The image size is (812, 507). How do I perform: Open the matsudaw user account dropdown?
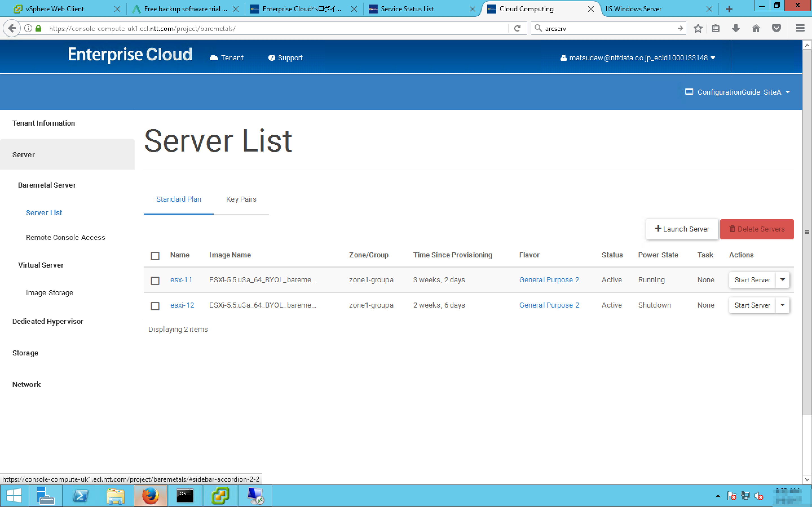[x=637, y=58]
